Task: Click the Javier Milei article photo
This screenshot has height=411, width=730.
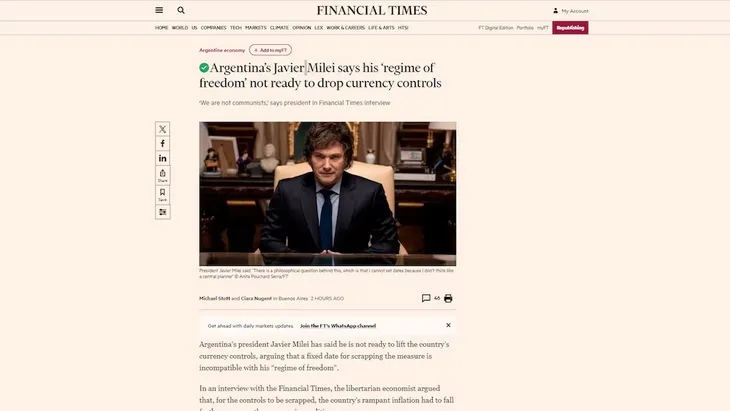Action: click(328, 194)
